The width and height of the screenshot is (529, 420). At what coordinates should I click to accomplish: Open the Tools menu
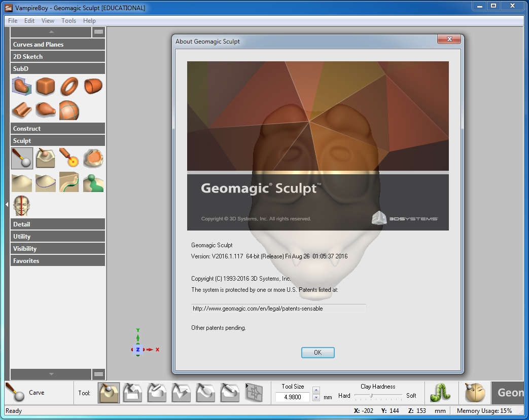[x=68, y=21]
